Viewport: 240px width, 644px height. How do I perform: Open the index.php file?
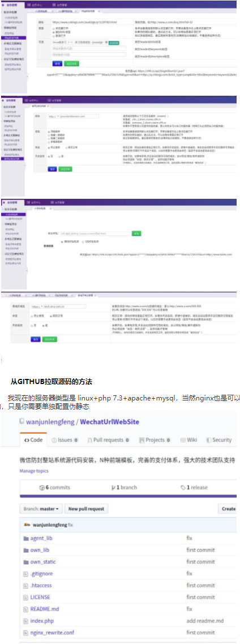point(42,621)
